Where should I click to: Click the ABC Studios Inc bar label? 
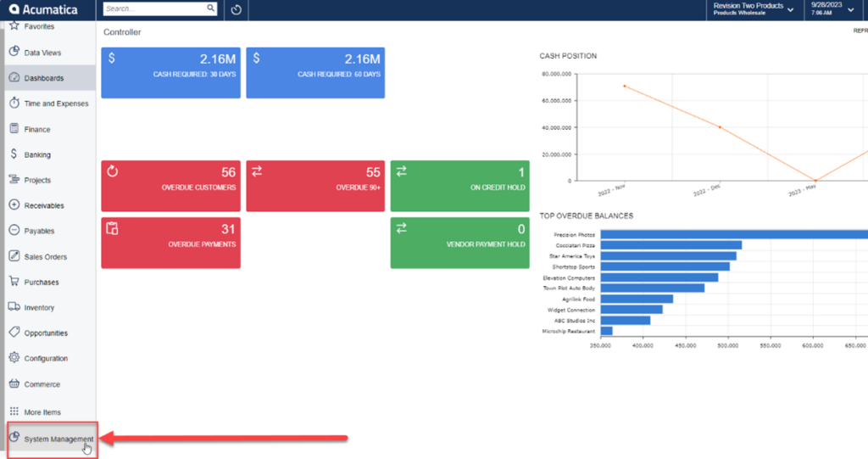[575, 321]
